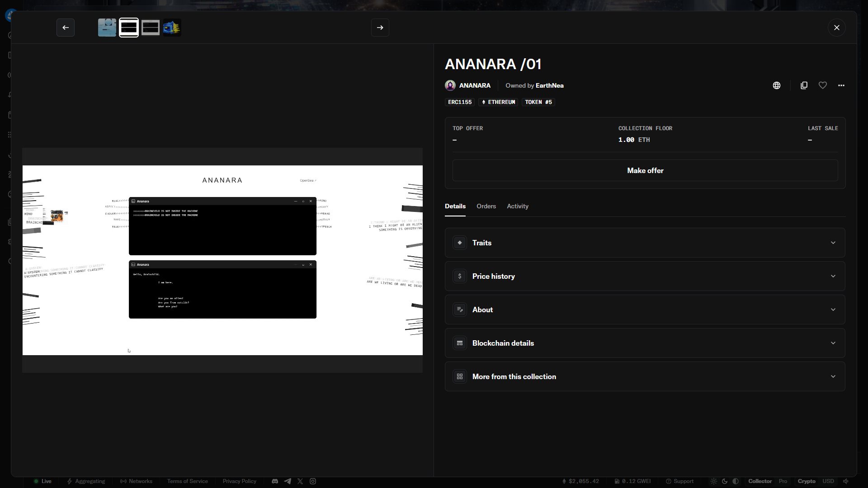This screenshot has height=488, width=868.
Task: Select the fourth colorful thumbnail
Action: coord(172,28)
